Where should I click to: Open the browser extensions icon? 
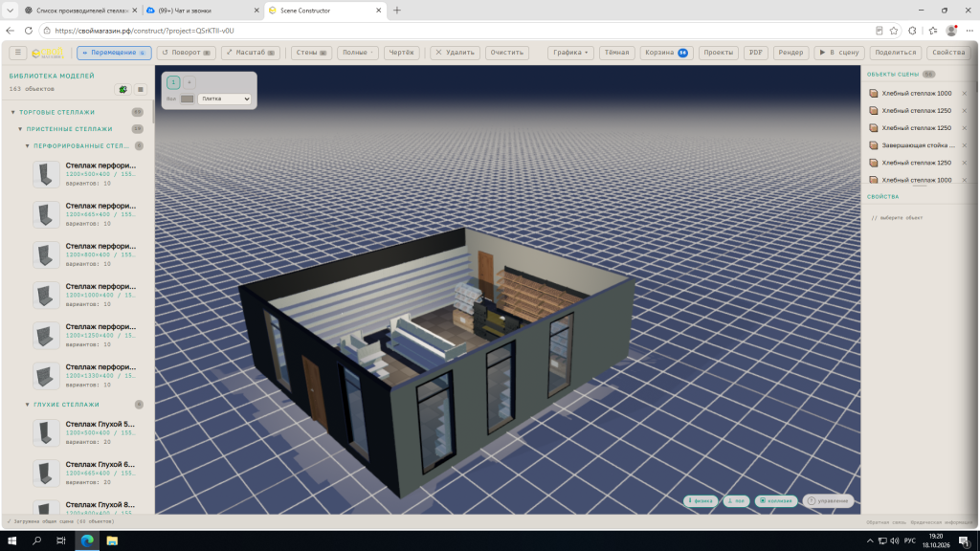(x=912, y=31)
